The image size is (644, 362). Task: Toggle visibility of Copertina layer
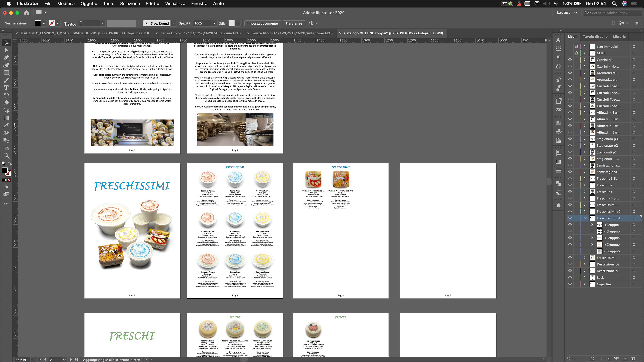pyautogui.click(x=570, y=284)
